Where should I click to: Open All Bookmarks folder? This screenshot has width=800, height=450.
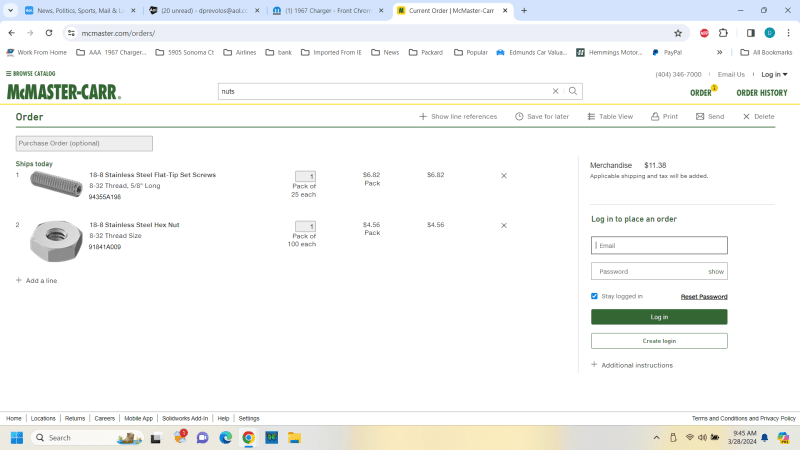pos(766,53)
